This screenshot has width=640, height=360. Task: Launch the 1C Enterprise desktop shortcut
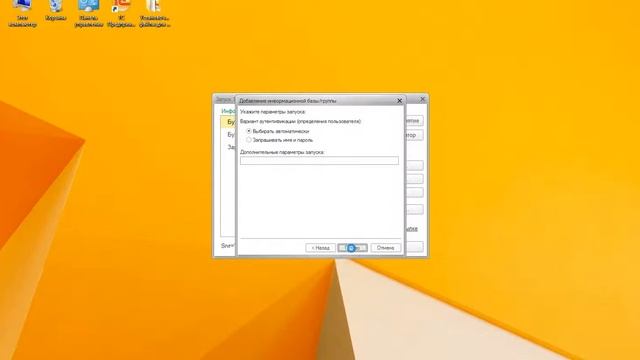(x=121, y=13)
